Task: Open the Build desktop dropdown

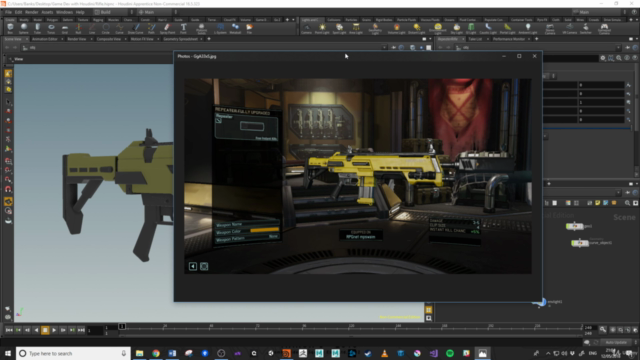Action: [x=111, y=12]
